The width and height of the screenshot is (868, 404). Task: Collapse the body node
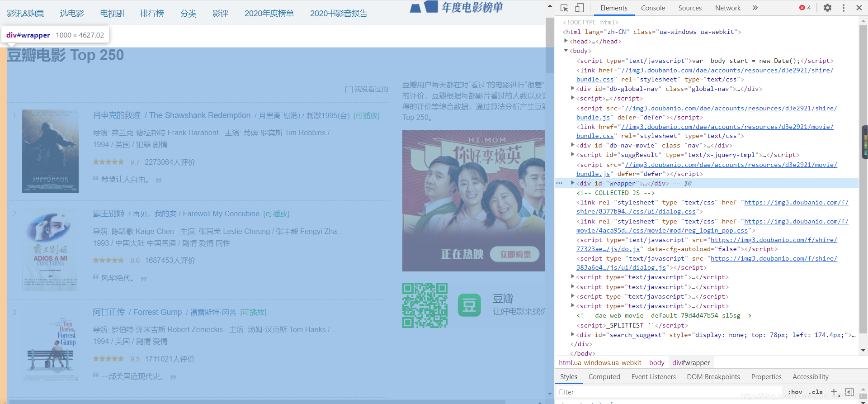(x=566, y=50)
